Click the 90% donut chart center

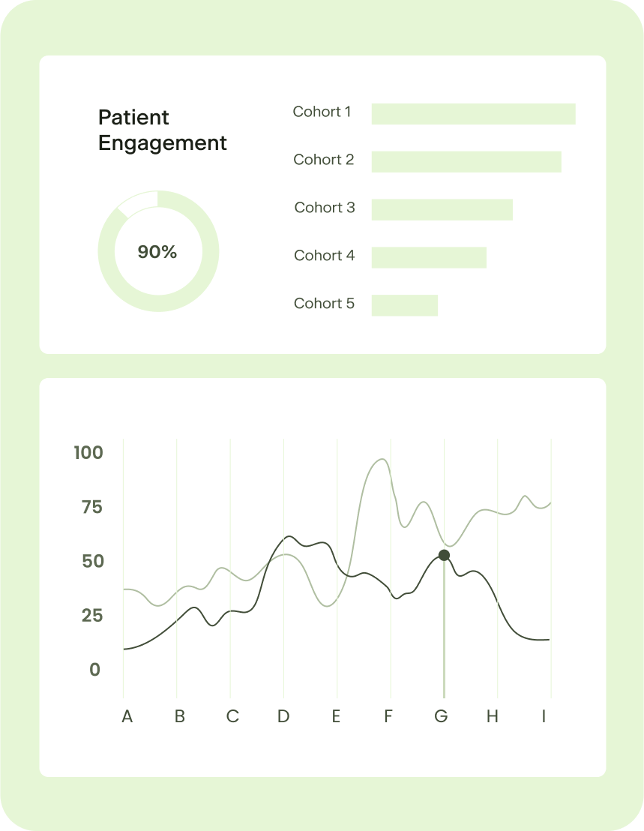(157, 252)
